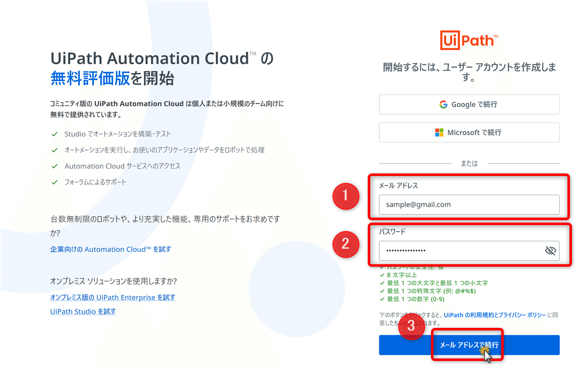This screenshot has width=588, height=365.
Task: Click the または divider label
Action: pos(469,163)
